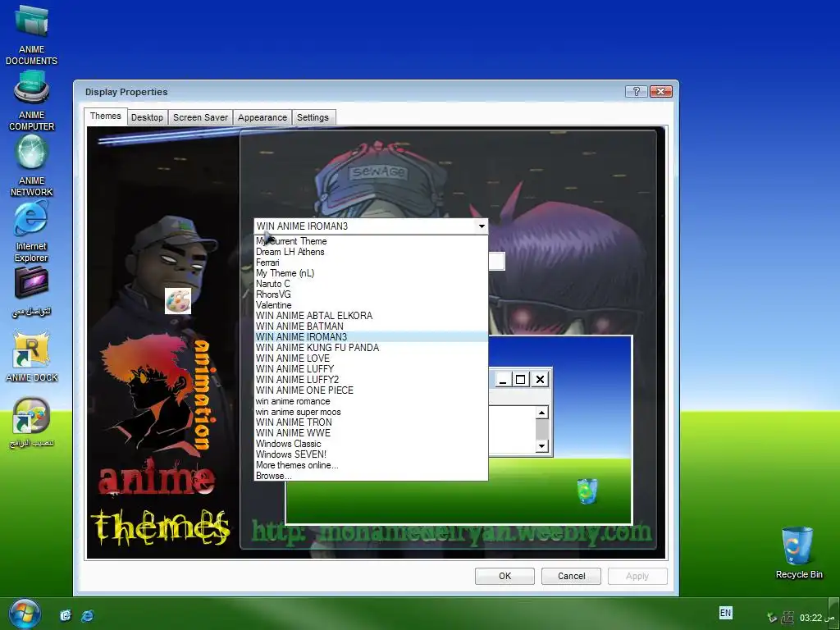Choose win anime romance theme

[x=371, y=401]
